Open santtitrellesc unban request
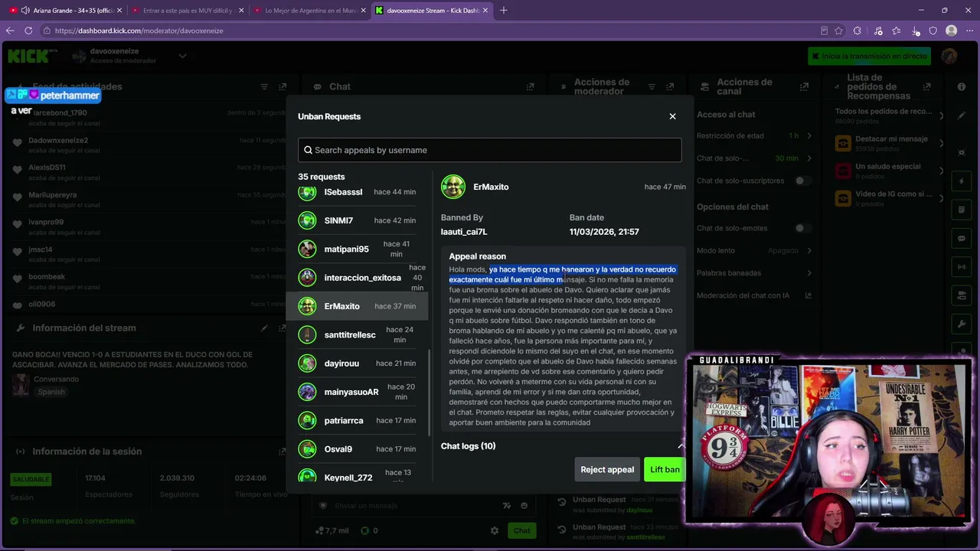The height and width of the screenshot is (551, 980). tap(357, 334)
